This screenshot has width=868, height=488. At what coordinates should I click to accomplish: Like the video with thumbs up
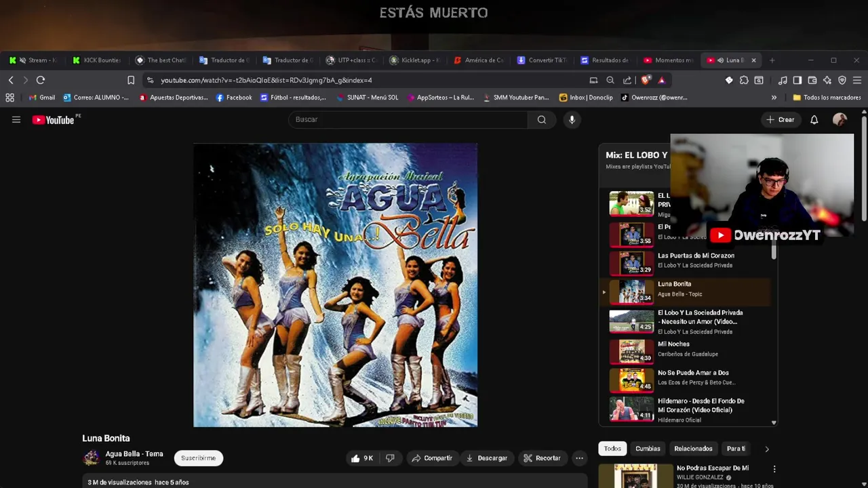pos(362,458)
